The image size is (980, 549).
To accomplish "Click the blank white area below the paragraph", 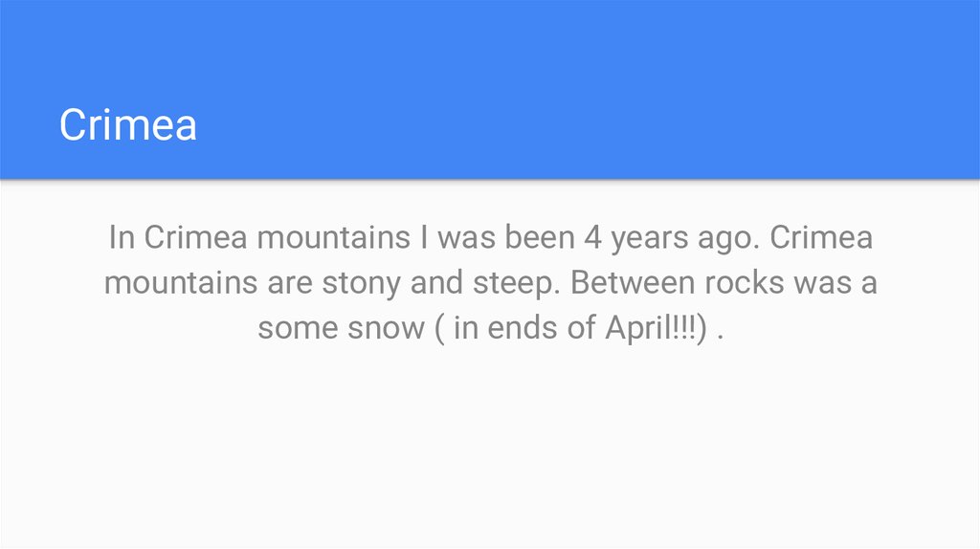I will tap(490, 450).
